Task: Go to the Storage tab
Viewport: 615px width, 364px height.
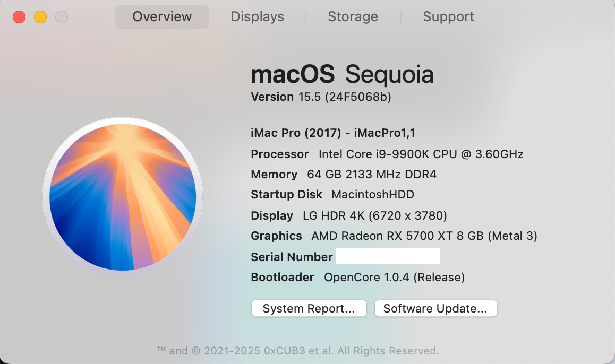Action: (x=353, y=16)
